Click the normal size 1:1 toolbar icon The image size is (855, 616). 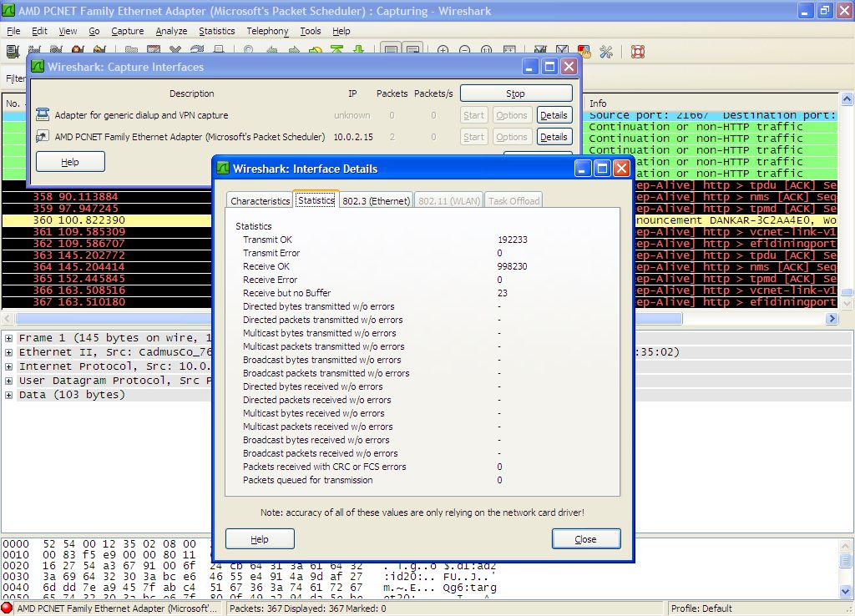[487, 51]
